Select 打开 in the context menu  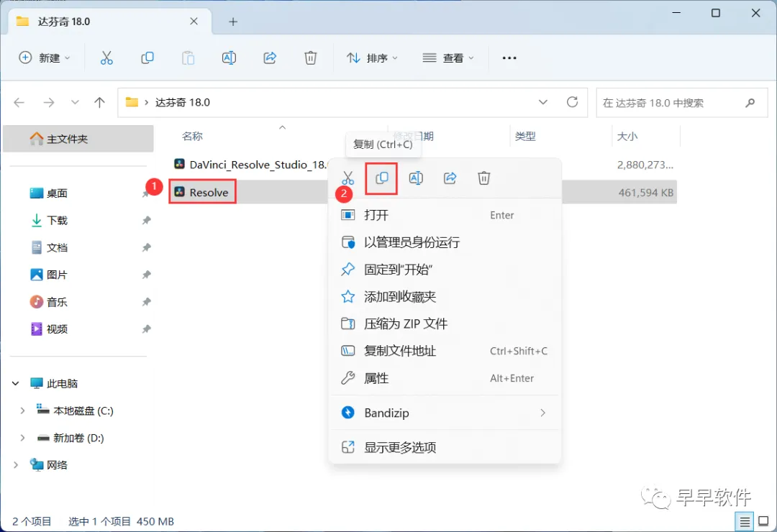click(445, 215)
